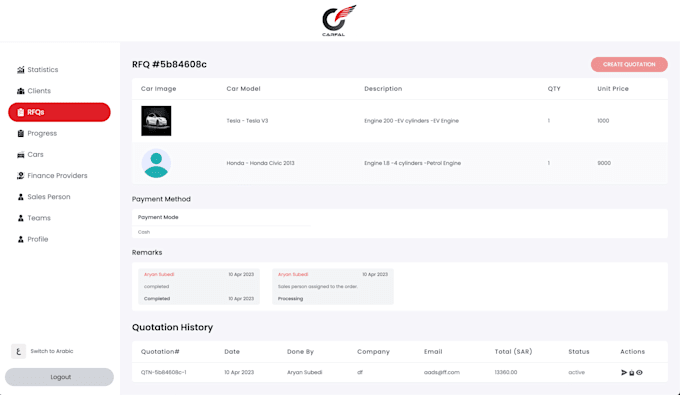Click the Quotation History heading

pyautogui.click(x=172, y=327)
